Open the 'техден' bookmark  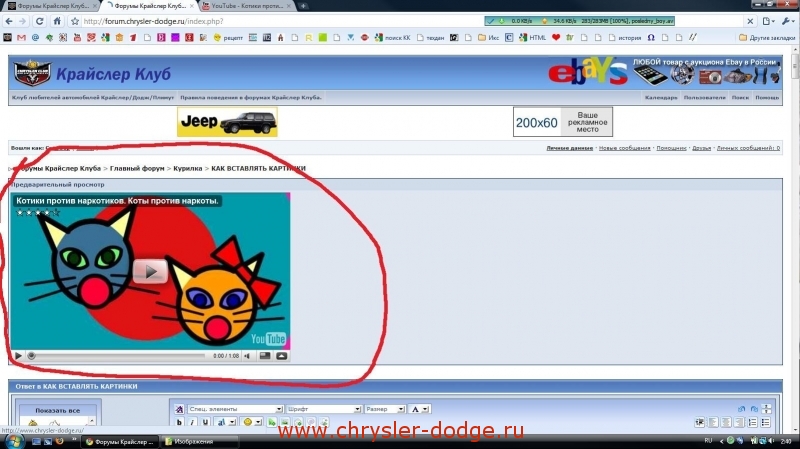tap(431, 38)
